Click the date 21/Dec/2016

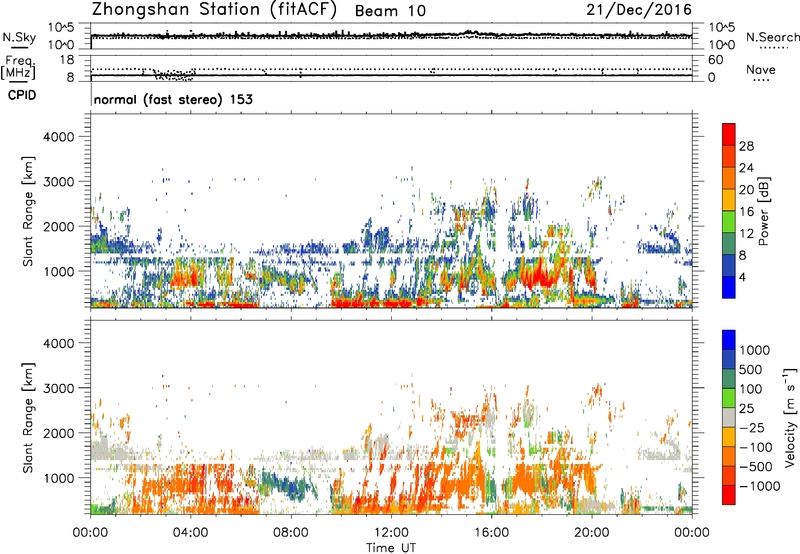pyautogui.click(x=639, y=10)
